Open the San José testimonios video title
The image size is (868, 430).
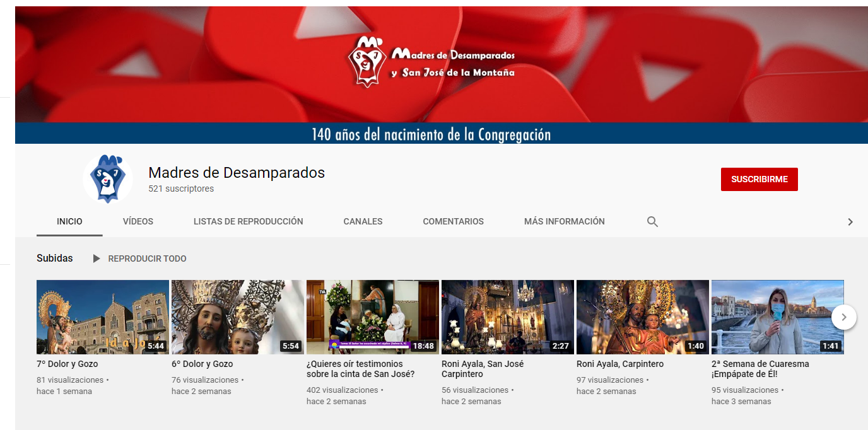tap(361, 369)
